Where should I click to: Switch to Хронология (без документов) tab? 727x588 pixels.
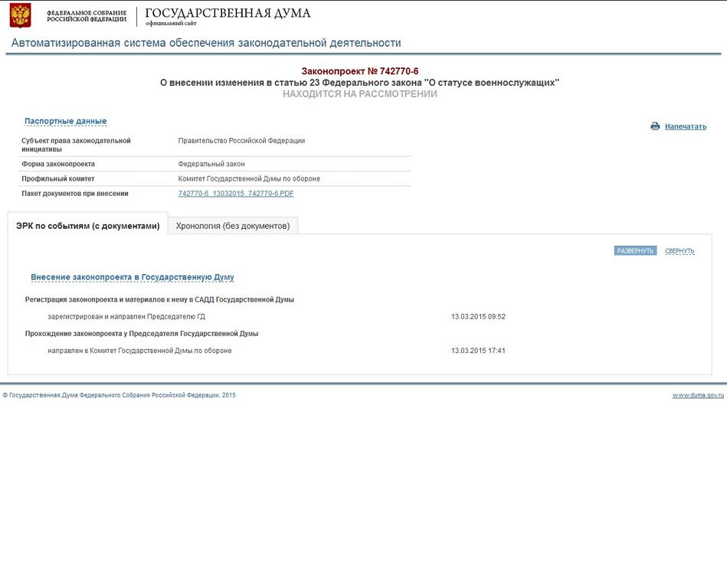pyautogui.click(x=232, y=226)
